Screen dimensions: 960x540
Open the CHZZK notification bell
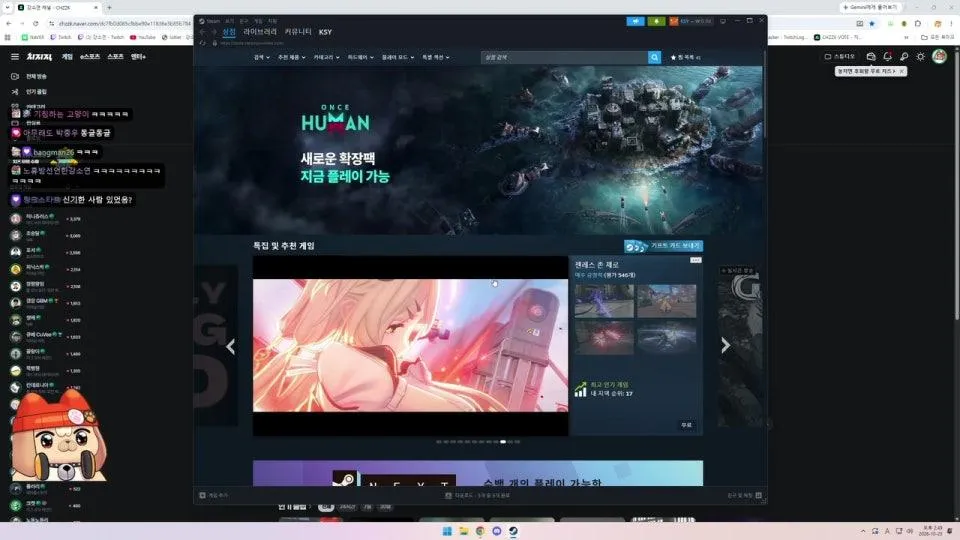click(887, 56)
